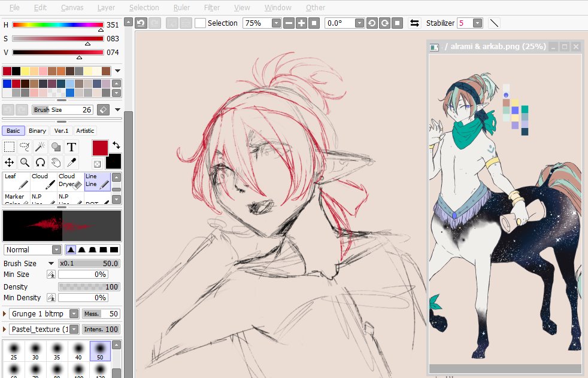Open the Normal blend mode dropdown
Viewport: 588px width, 378px height.
[57, 250]
